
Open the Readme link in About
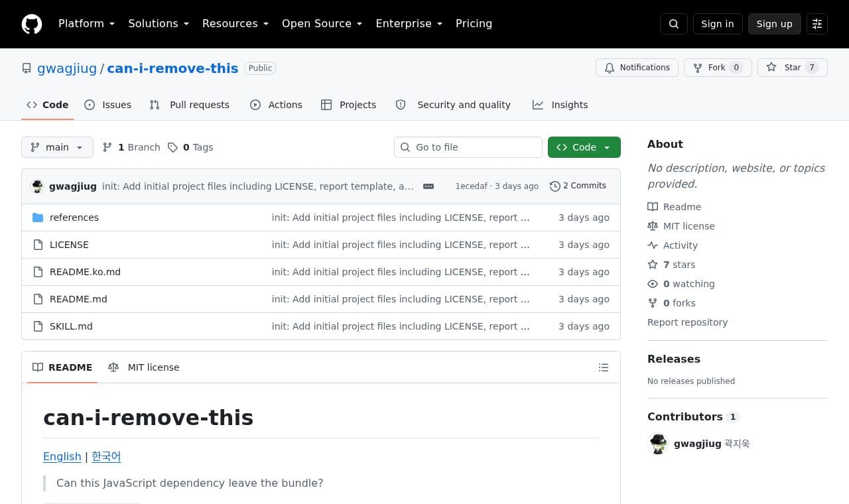coord(674,207)
